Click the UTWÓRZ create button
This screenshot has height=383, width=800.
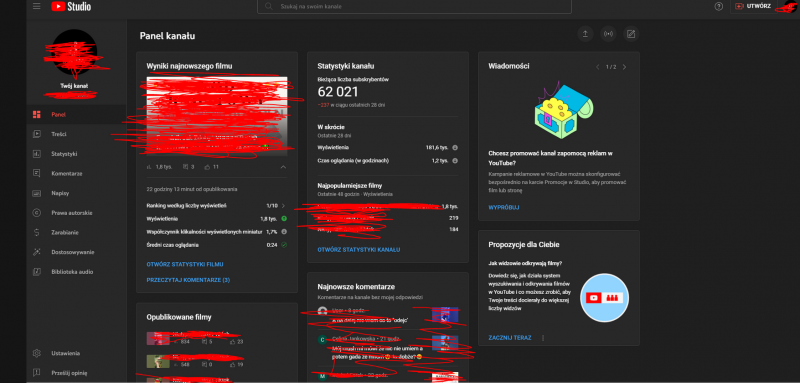coord(753,6)
